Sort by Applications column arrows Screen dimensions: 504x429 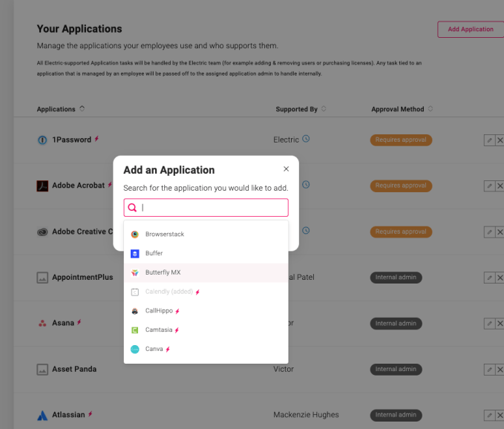tap(82, 109)
